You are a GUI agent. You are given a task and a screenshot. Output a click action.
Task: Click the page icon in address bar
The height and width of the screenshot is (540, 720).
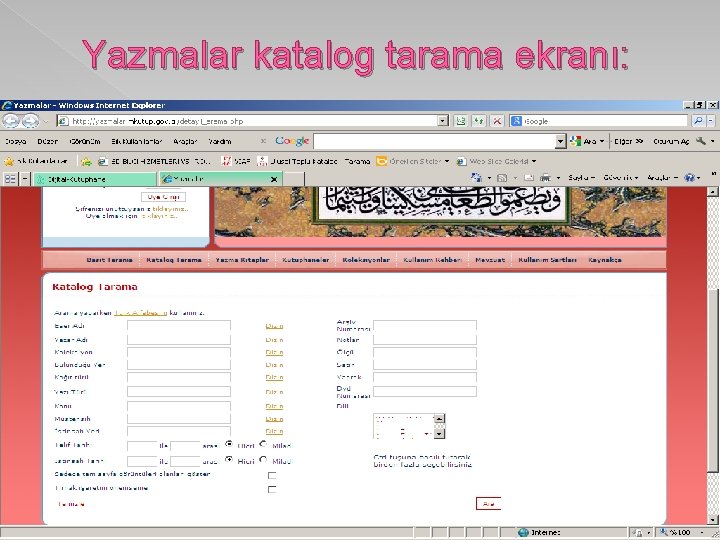(63, 121)
